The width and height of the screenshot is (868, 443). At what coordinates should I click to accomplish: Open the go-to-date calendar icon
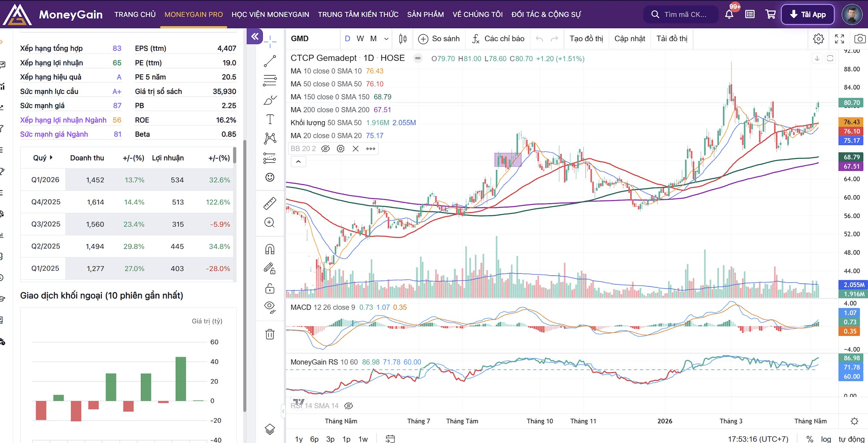click(x=390, y=439)
